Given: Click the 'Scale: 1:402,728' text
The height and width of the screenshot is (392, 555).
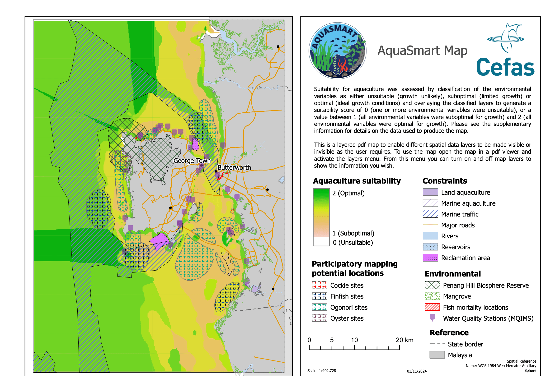Looking at the screenshot, I should [x=321, y=371].
